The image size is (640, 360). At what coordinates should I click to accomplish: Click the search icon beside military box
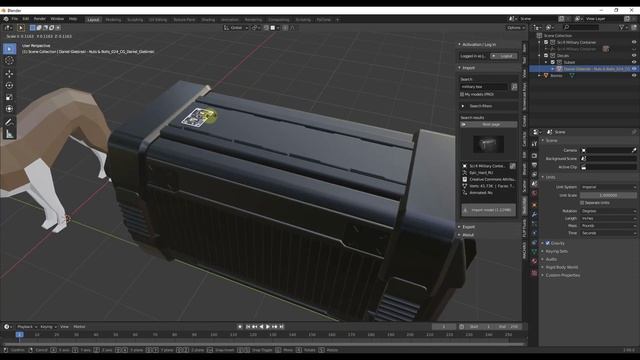click(x=514, y=87)
